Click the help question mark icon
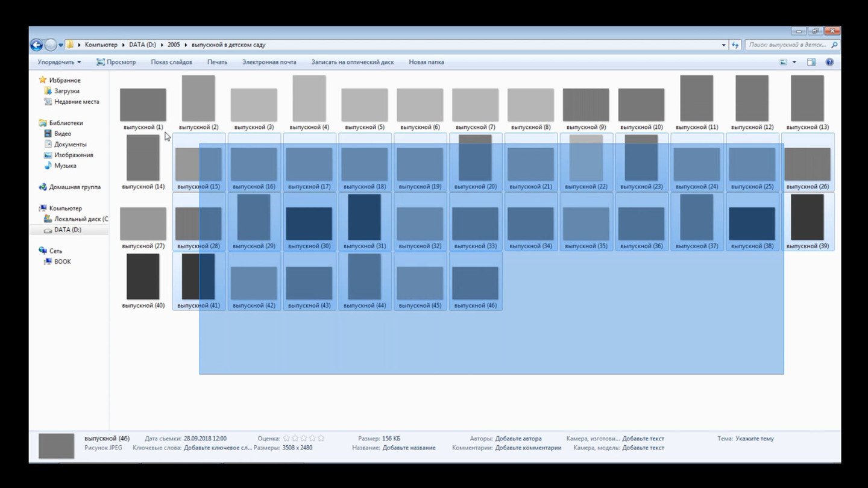The width and height of the screenshot is (868, 488). (829, 62)
